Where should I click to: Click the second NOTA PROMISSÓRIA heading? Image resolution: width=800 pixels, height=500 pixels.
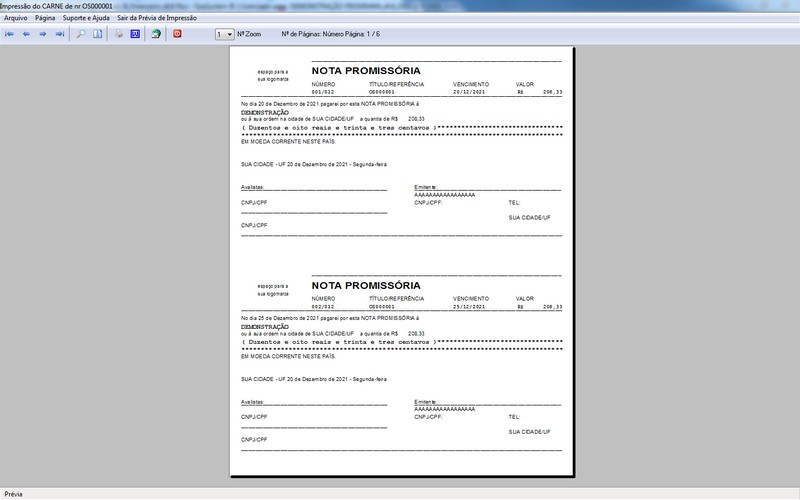tap(366, 285)
